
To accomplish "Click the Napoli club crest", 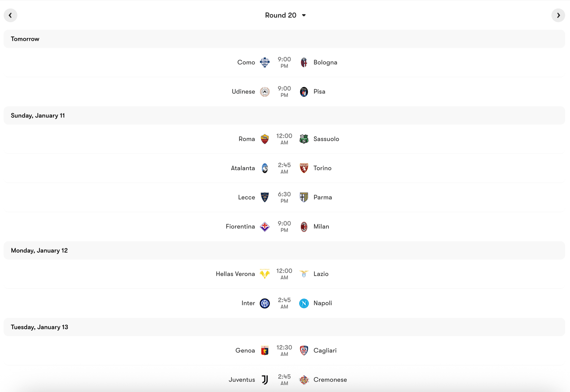I will coord(304,303).
